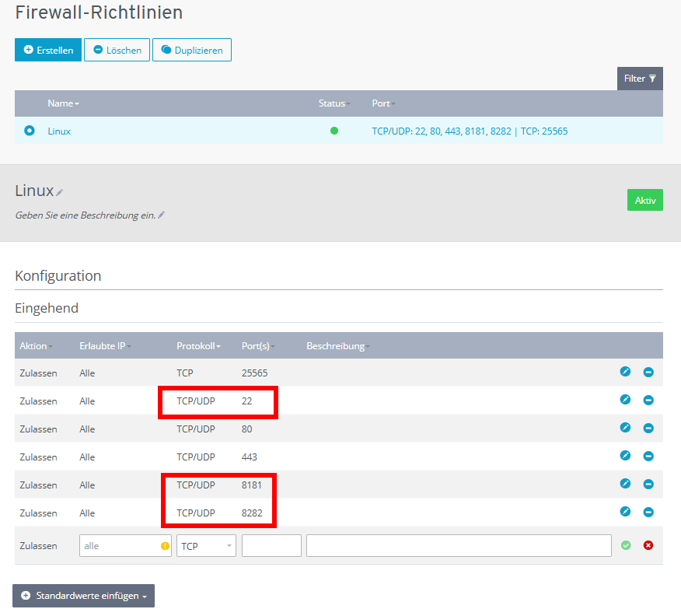Sort policies by Port column
This screenshot has height=616, width=681.
pyautogui.click(x=383, y=103)
